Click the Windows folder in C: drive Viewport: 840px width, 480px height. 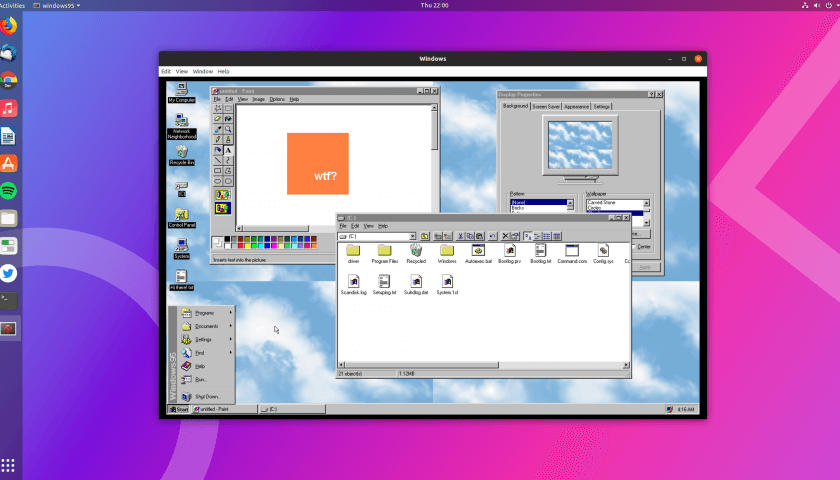point(447,250)
